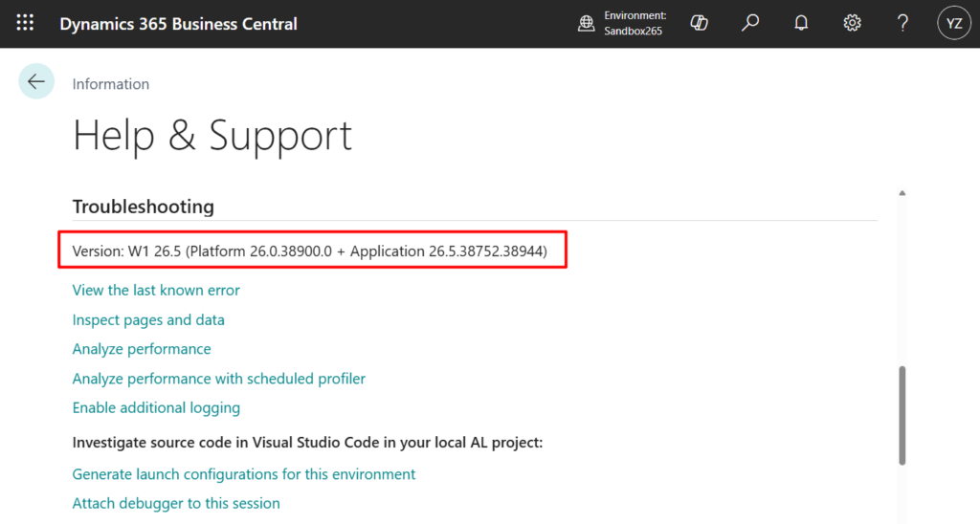Click the scrollbar up arrow
980x524 pixels.
point(902,194)
